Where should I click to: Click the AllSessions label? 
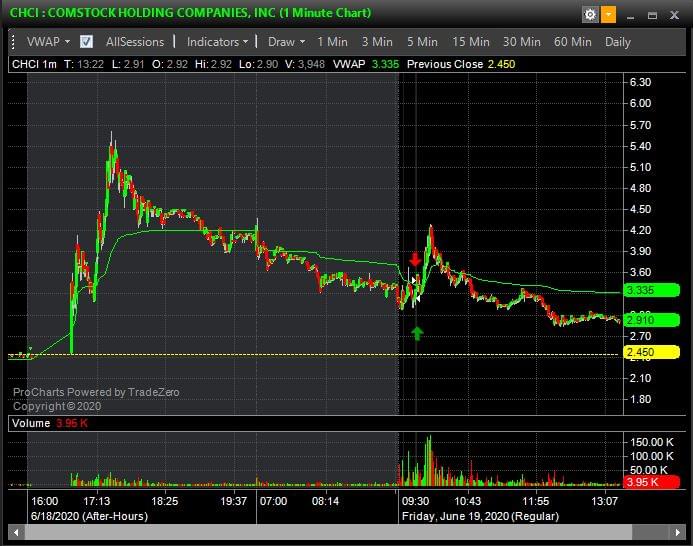pyautogui.click(x=135, y=42)
